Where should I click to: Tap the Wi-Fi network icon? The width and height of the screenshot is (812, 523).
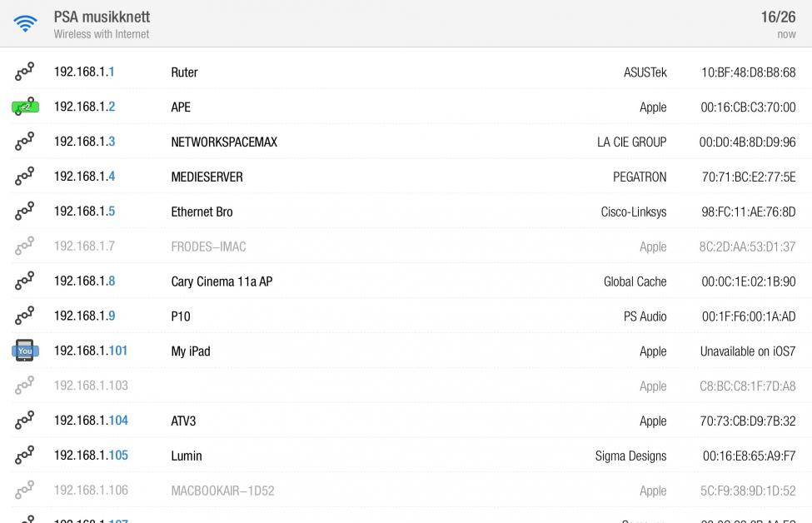pos(26,23)
